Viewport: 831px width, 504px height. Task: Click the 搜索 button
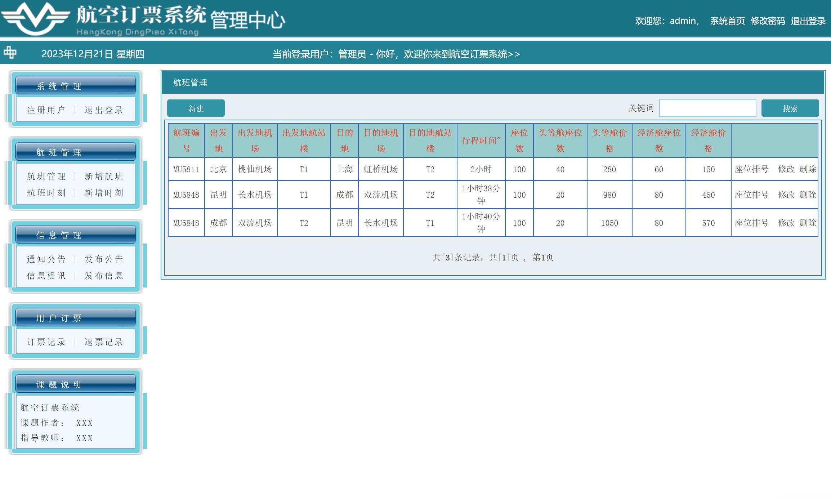pyautogui.click(x=790, y=108)
